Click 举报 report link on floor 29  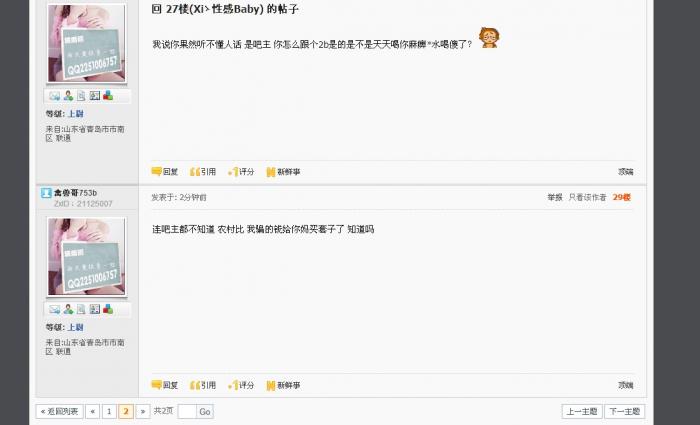click(555, 197)
